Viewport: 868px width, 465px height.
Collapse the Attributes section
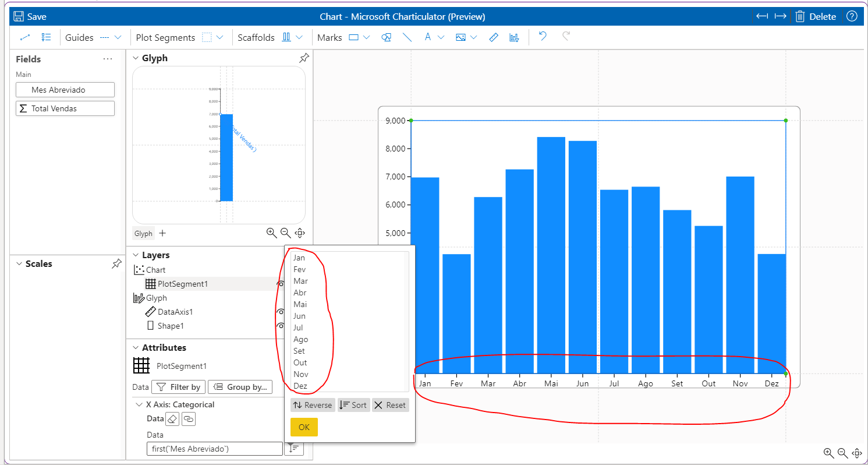pos(135,347)
